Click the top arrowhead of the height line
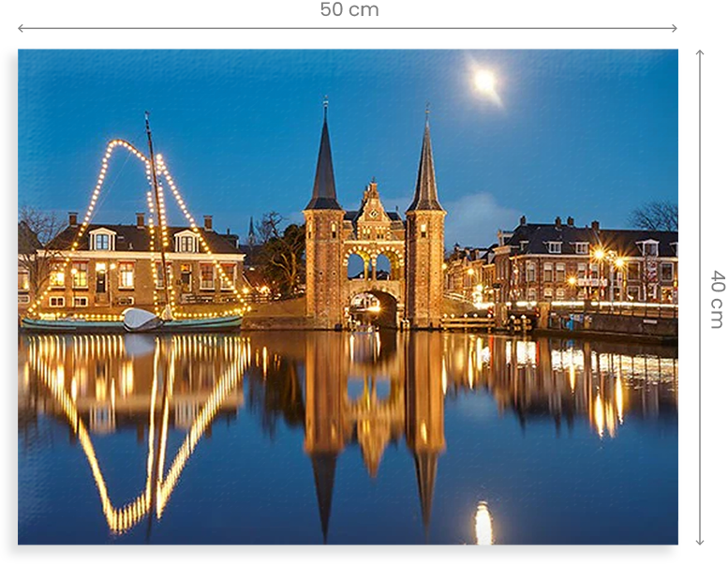 coord(699,53)
